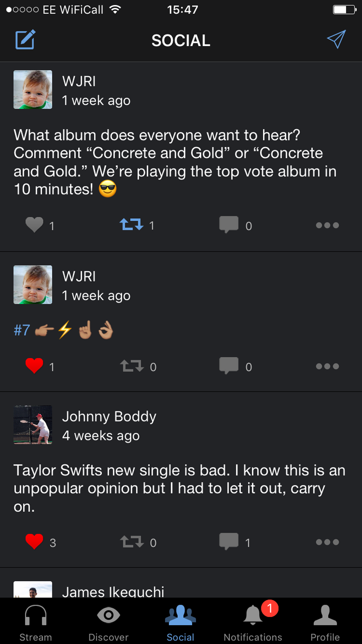Open Johnny Boddy's profile name link

109,416
